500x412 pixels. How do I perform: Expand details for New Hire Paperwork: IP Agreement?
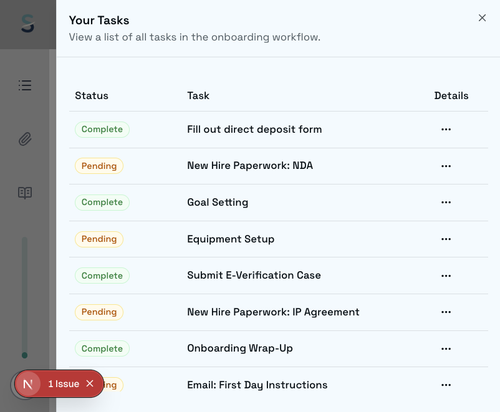[x=446, y=312]
